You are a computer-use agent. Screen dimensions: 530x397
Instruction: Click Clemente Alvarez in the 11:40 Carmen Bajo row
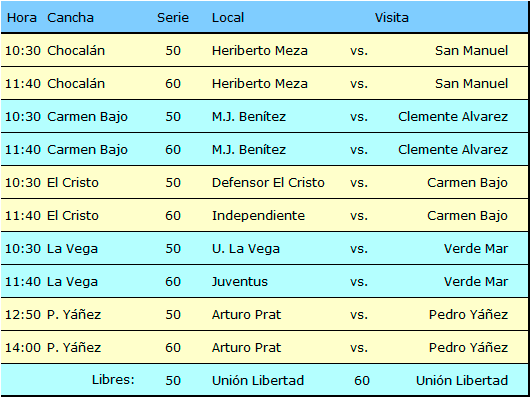pos(453,150)
